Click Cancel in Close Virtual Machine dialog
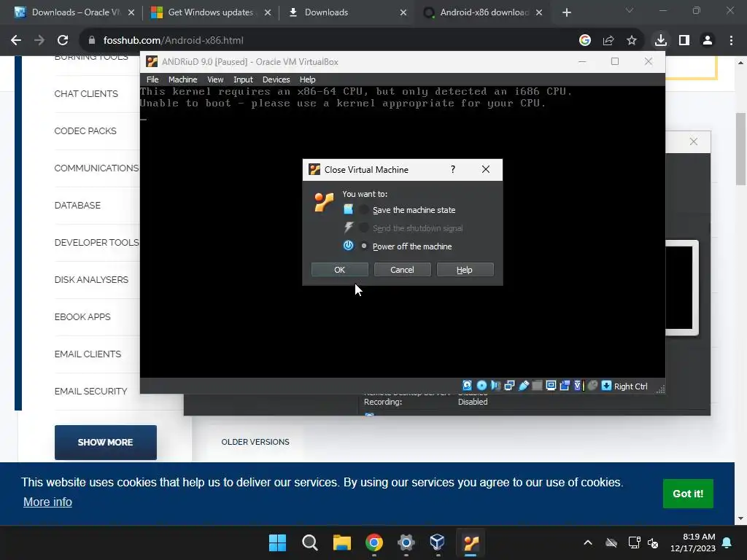 [x=402, y=270]
